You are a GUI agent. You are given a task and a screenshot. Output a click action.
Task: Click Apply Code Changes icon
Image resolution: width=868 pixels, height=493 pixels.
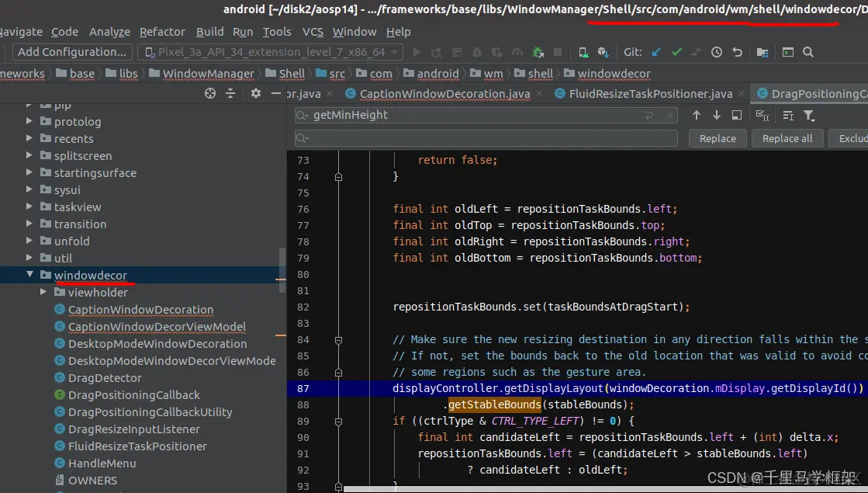click(x=457, y=52)
